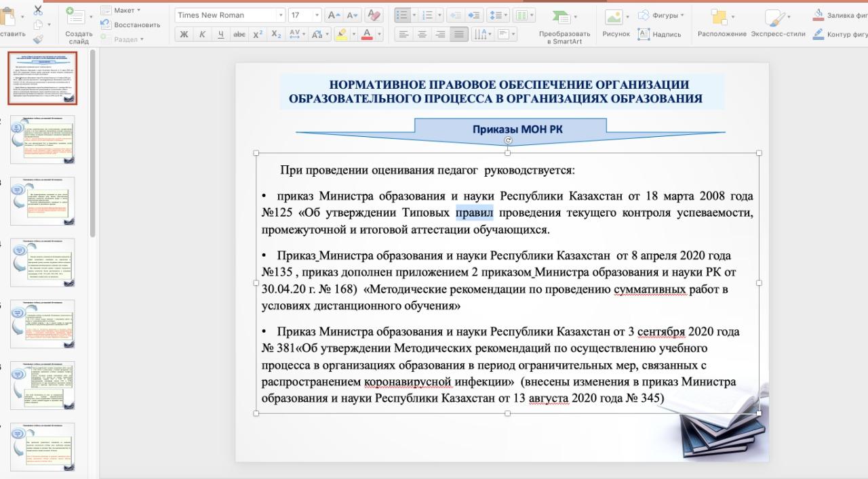Select the second slide thumbnail

43,140
